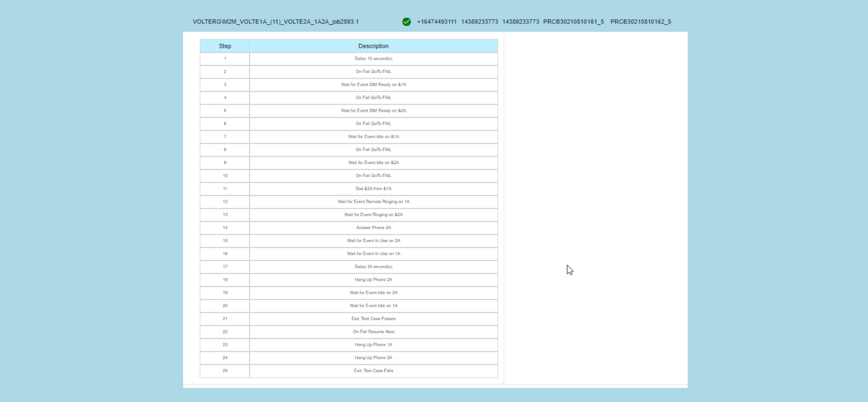Click 'On Fail GoTo FAIL' in step 8
Viewport: 868px width, 402px height.
click(374, 150)
